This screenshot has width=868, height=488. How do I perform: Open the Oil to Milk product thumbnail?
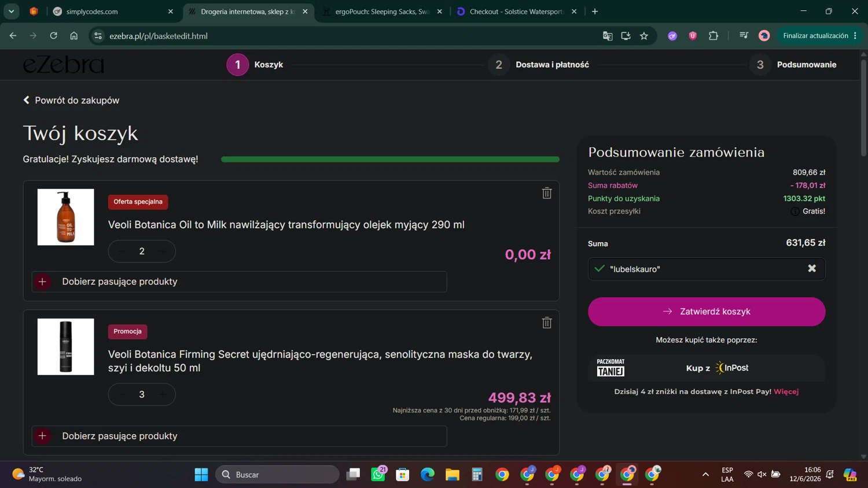point(66,217)
